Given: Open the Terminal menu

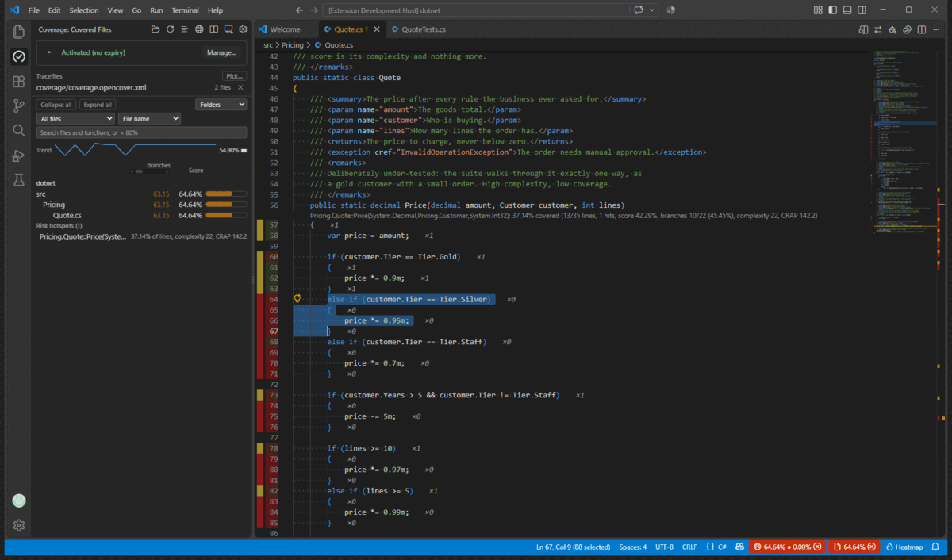Looking at the screenshot, I should [185, 10].
